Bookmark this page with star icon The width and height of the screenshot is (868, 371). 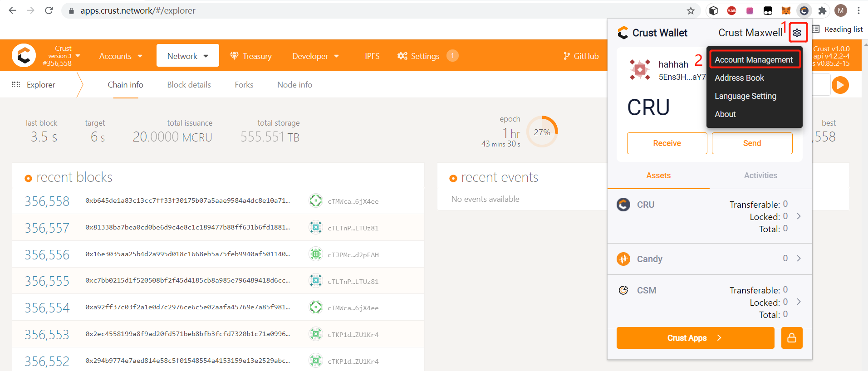pos(691,10)
